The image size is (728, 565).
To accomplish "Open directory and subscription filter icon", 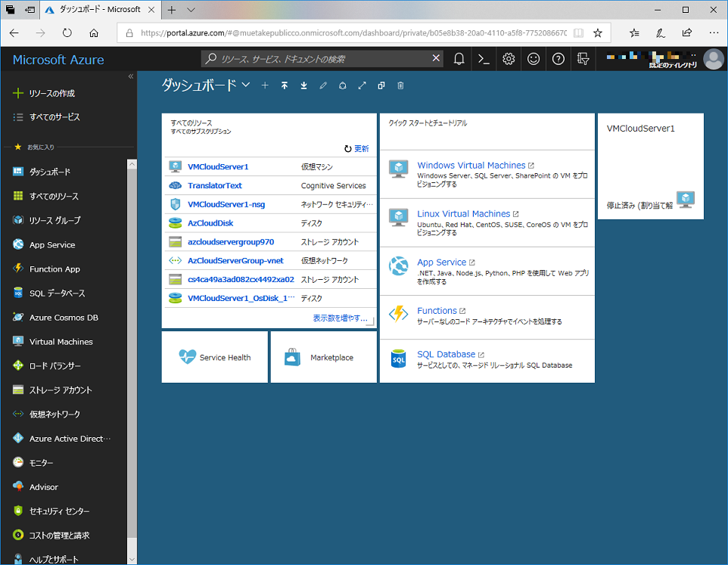I will pyautogui.click(x=583, y=59).
